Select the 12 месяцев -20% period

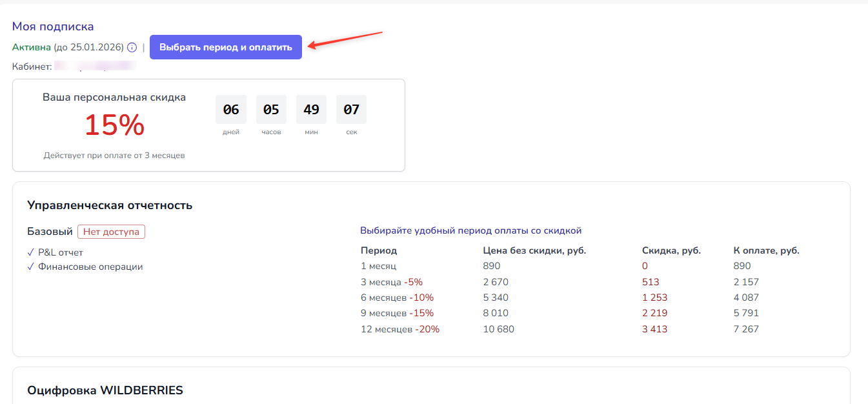[x=399, y=329]
